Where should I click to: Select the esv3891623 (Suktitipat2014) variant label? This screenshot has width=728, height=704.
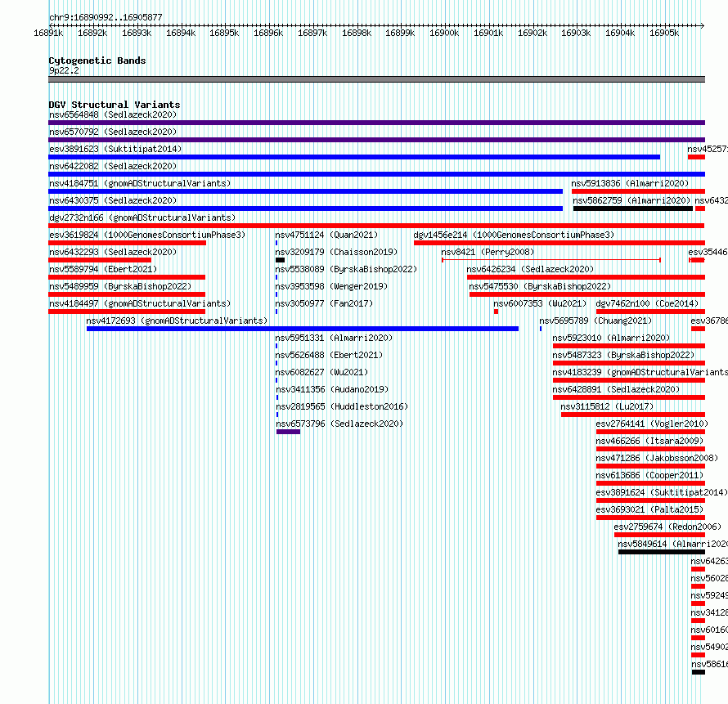(x=115, y=149)
